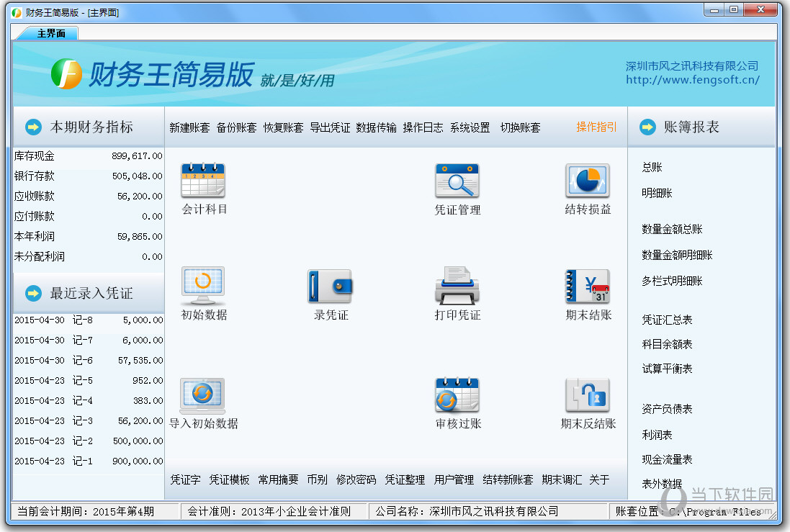Select the 银行存款 505,048.00 row
This screenshot has width=790, height=532.
pos(88,176)
